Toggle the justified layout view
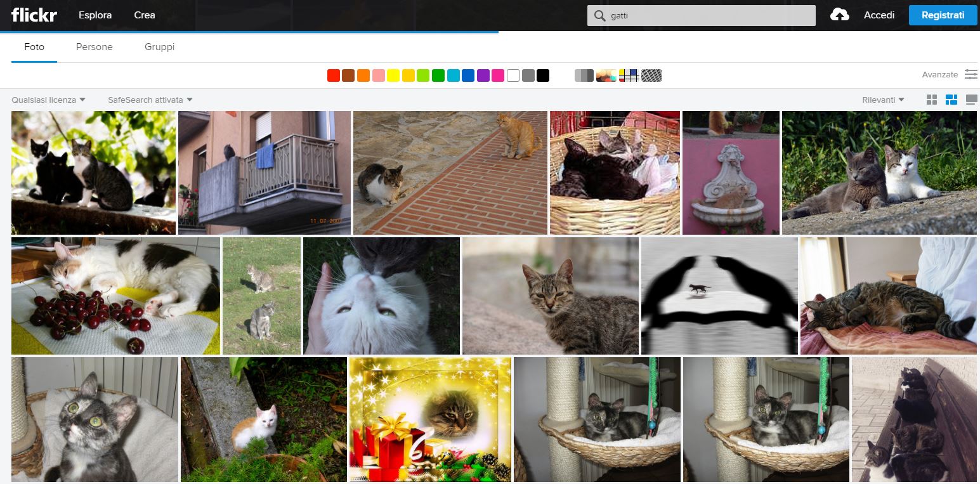980x484 pixels. coord(951,100)
